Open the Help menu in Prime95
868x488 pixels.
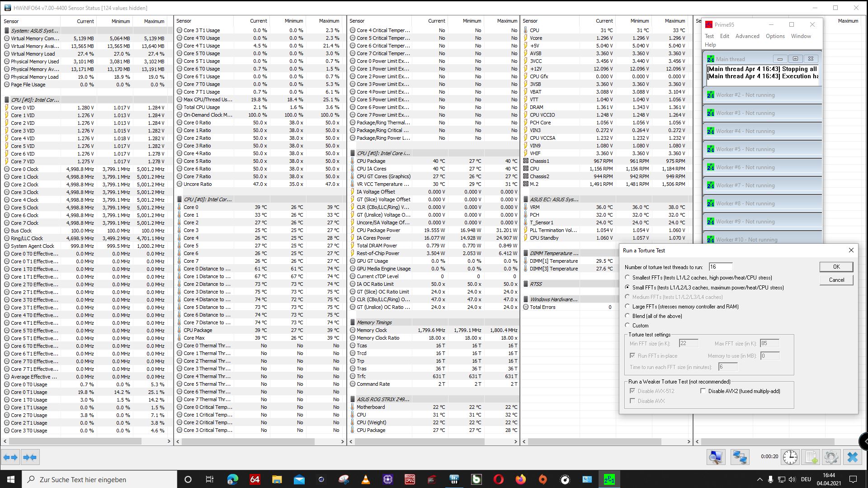pos(710,45)
